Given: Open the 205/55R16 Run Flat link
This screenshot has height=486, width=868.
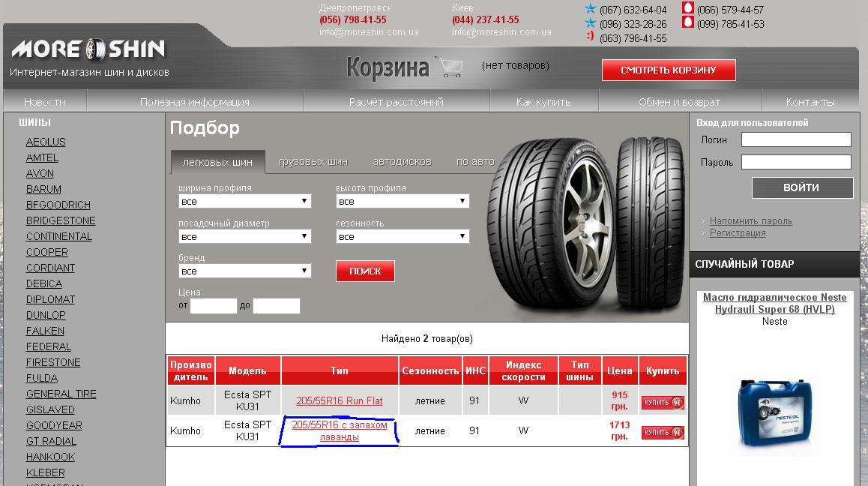Looking at the screenshot, I should tap(339, 401).
